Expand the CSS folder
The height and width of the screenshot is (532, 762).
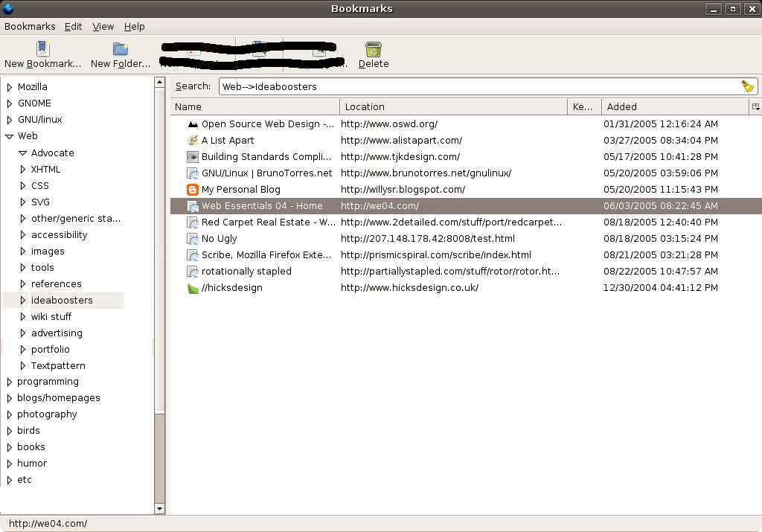23,185
